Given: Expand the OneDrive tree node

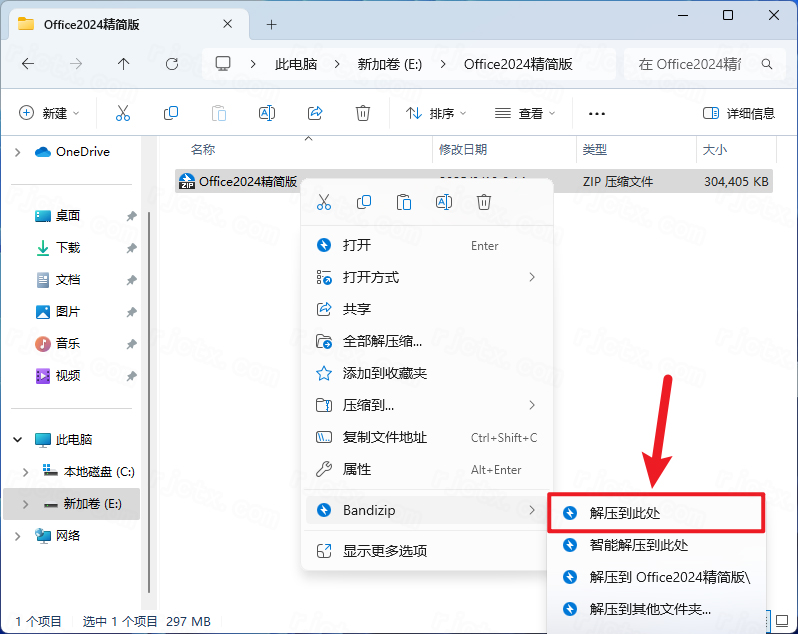Looking at the screenshot, I should pyautogui.click(x=17, y=152).
